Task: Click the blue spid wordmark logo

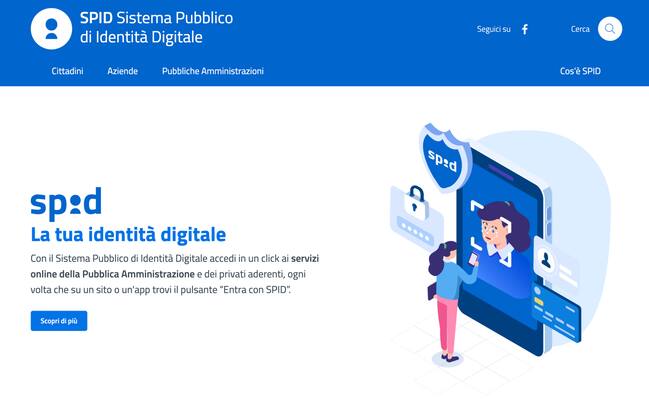Action: pos(66,204)
